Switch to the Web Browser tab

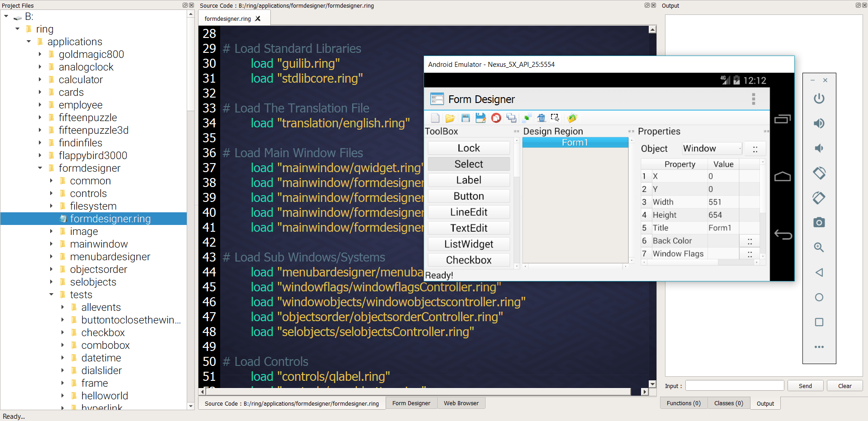click(461, 403)
